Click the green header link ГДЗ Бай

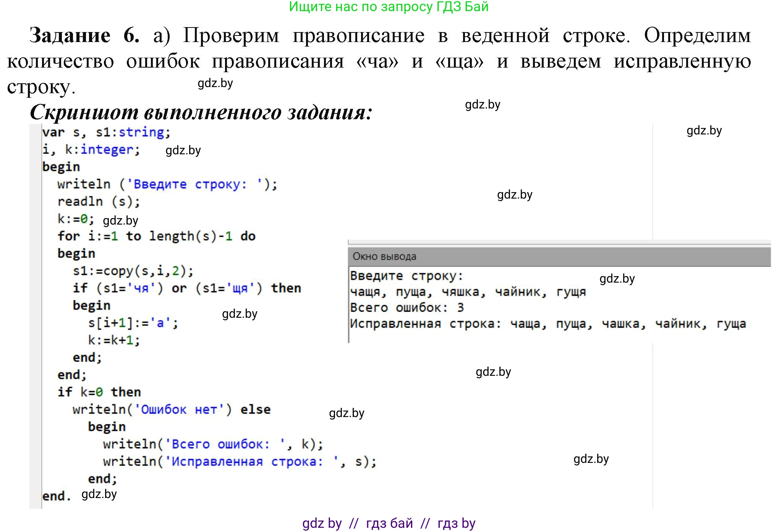[x=455, y=8]
